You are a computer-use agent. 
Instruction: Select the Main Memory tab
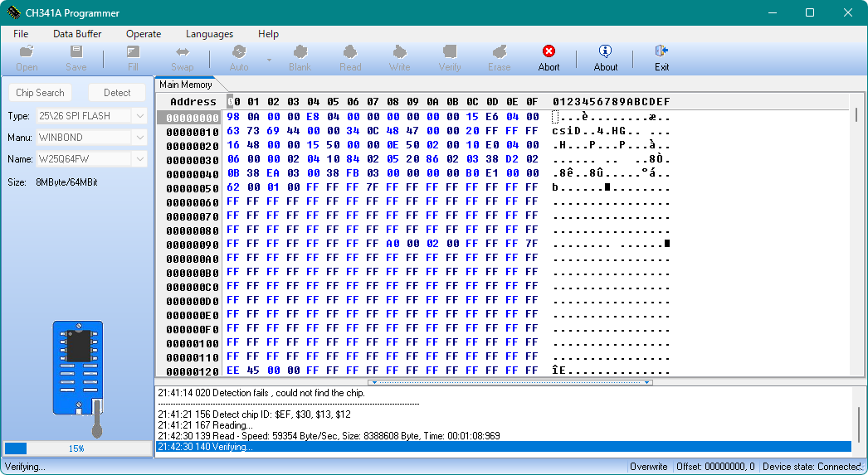[186, 85]
